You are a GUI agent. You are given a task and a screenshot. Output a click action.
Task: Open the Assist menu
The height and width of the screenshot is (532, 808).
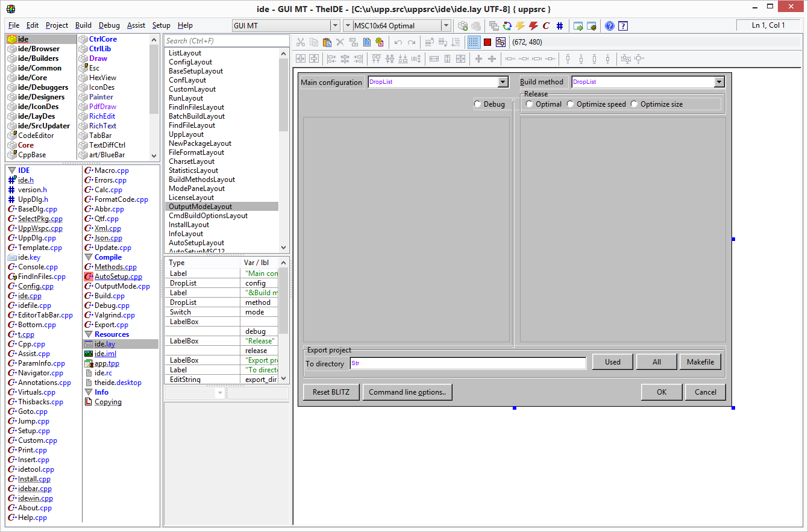coord(136,25)
